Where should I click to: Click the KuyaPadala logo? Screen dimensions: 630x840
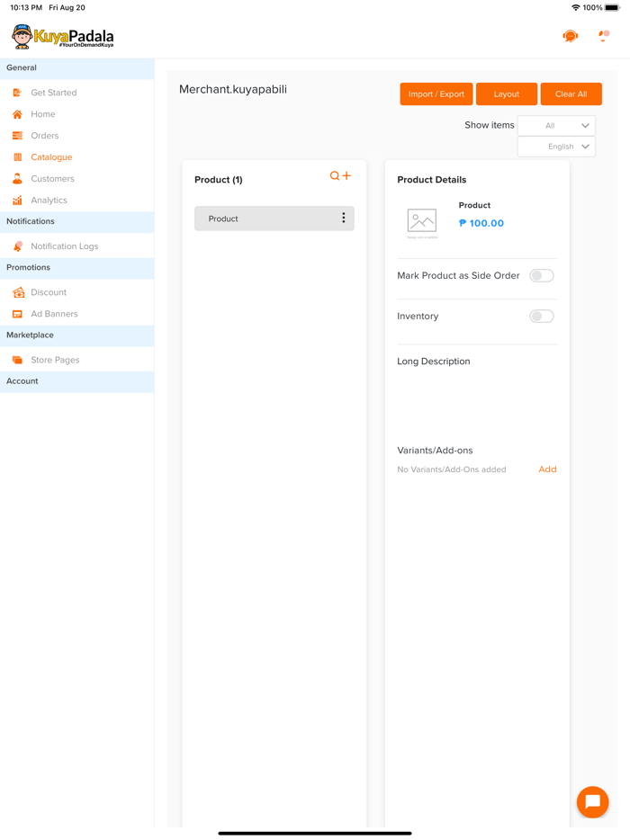point(63,37)
